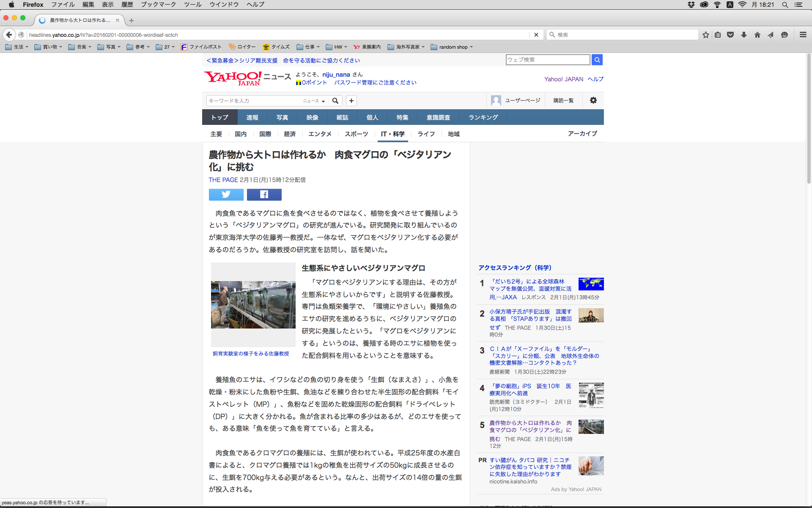Open the アーカイブ link

(582, 133)
